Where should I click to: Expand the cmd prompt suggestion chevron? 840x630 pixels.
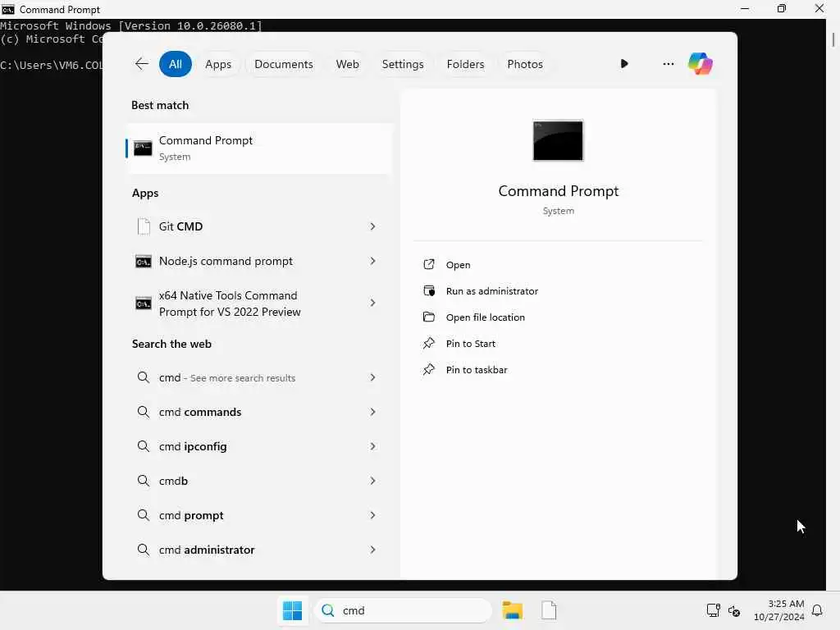[x=373, y=515]
